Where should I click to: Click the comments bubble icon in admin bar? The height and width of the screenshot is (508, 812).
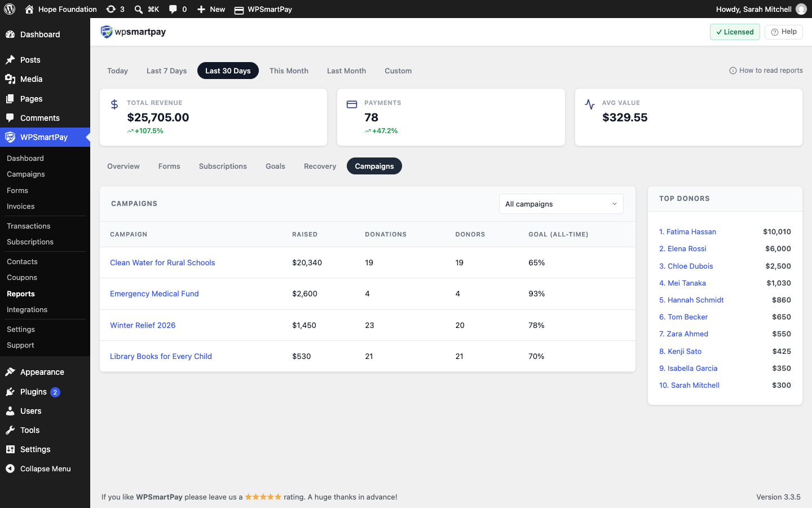tap(173, 9)
